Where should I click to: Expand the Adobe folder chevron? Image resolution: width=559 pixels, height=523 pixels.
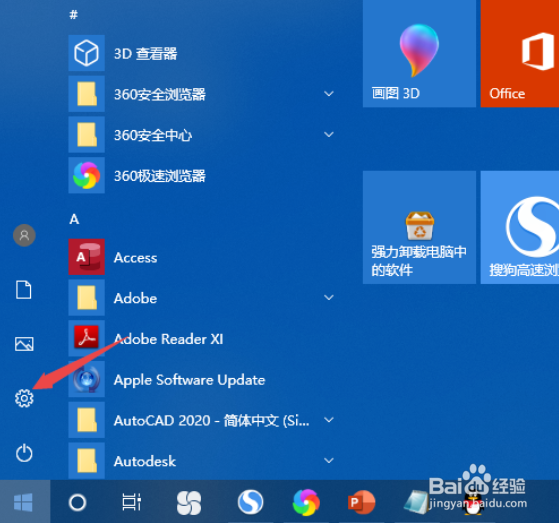[x=329, y=297]
